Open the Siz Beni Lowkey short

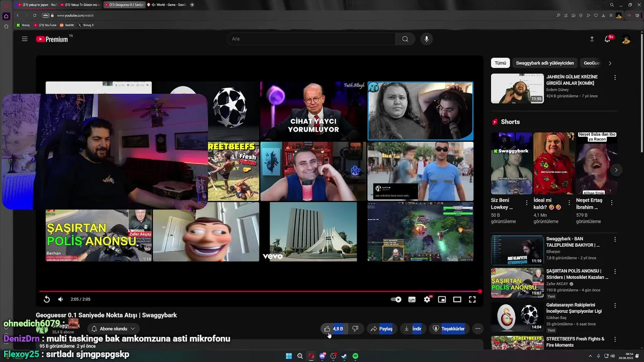[x=512, y=163]
